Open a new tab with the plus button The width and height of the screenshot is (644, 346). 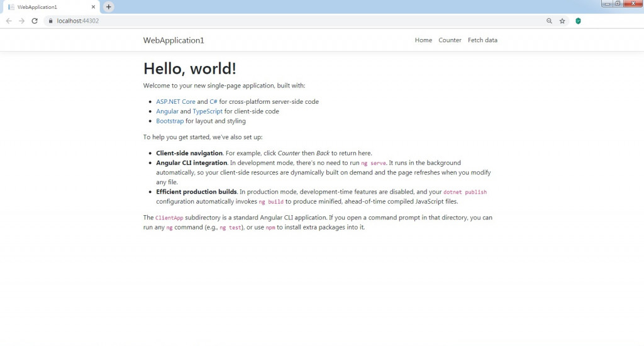(108, 6)
